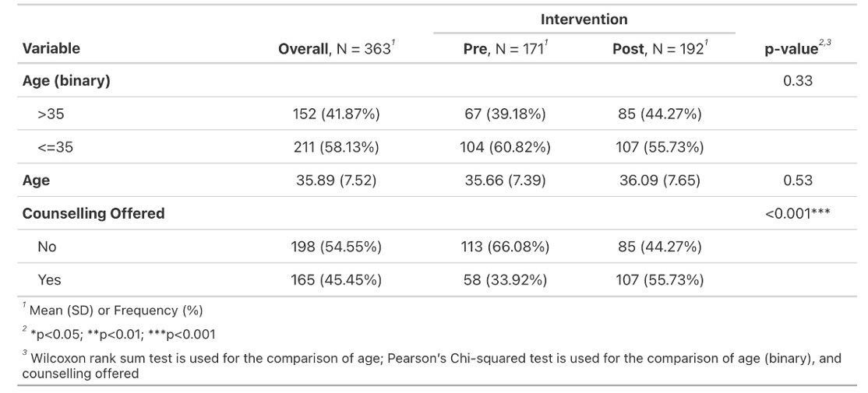Screen dimensions: 868x393
Task: Click the 104 (60.82%) Pre cell
Action: click(505, 147)
